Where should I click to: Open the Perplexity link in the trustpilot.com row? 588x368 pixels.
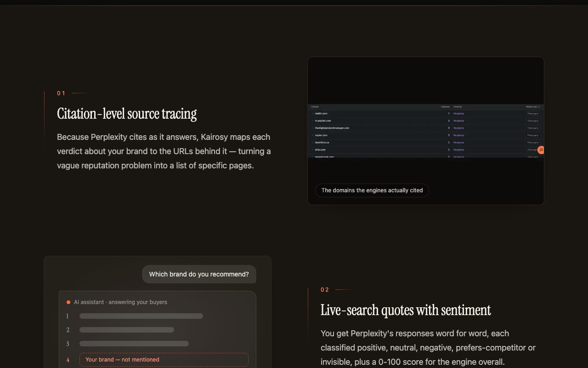pyautogui.click(x=458, y=121)
